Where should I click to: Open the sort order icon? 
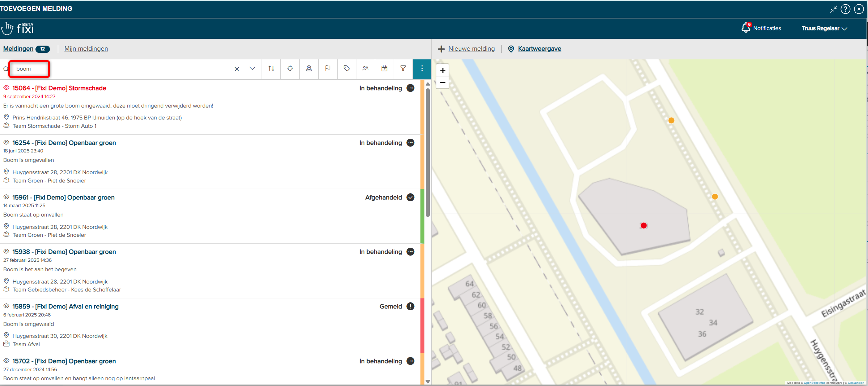[271, 68]
